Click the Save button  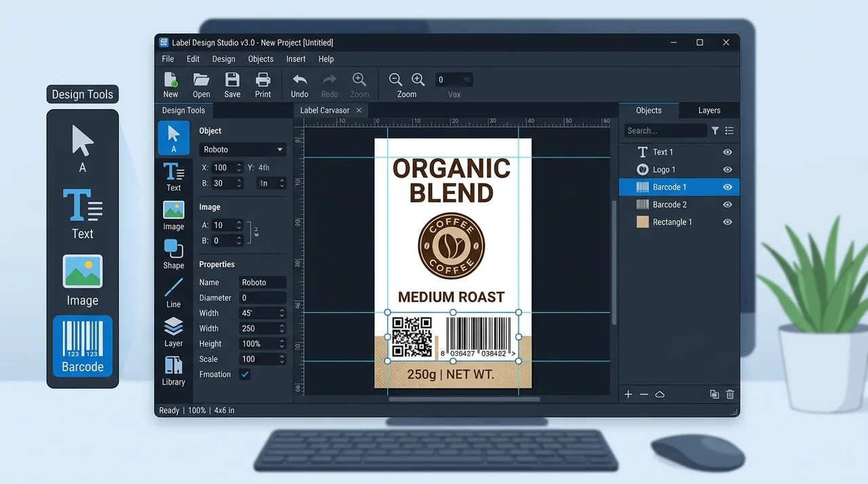point(233,85)
